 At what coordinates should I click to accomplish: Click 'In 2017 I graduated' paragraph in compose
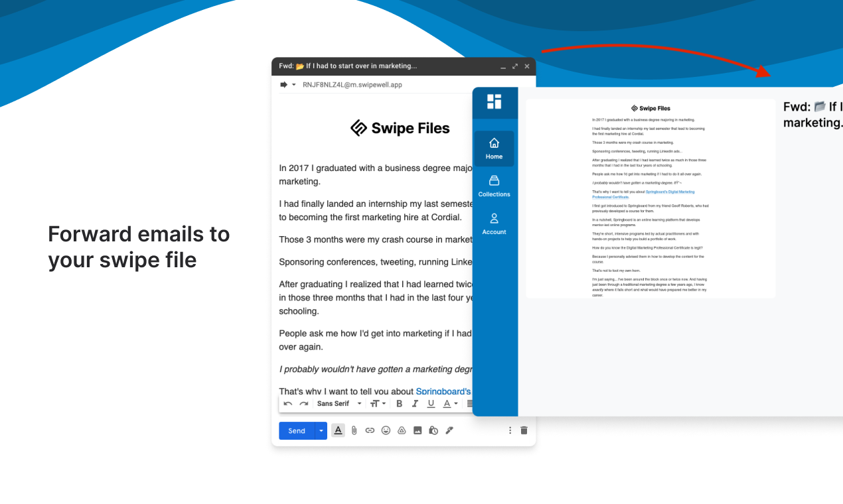[376, 174]
